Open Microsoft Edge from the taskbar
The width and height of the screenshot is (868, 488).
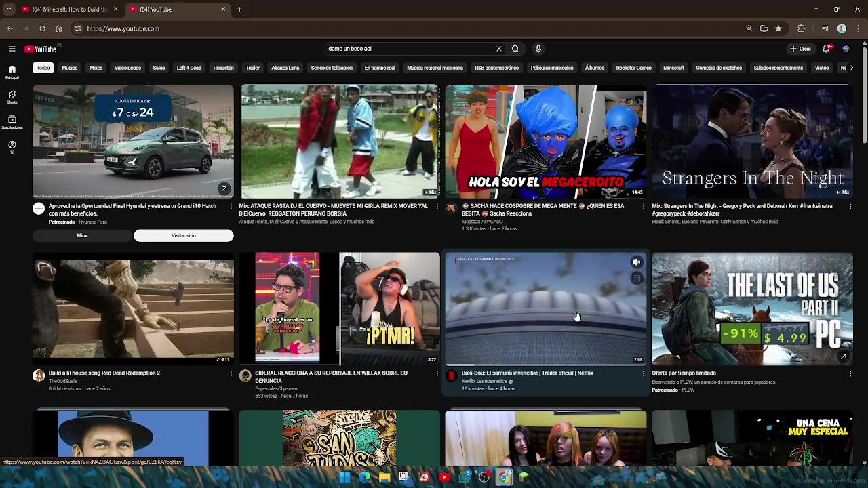pyautogui.click(x=365, y=477)
